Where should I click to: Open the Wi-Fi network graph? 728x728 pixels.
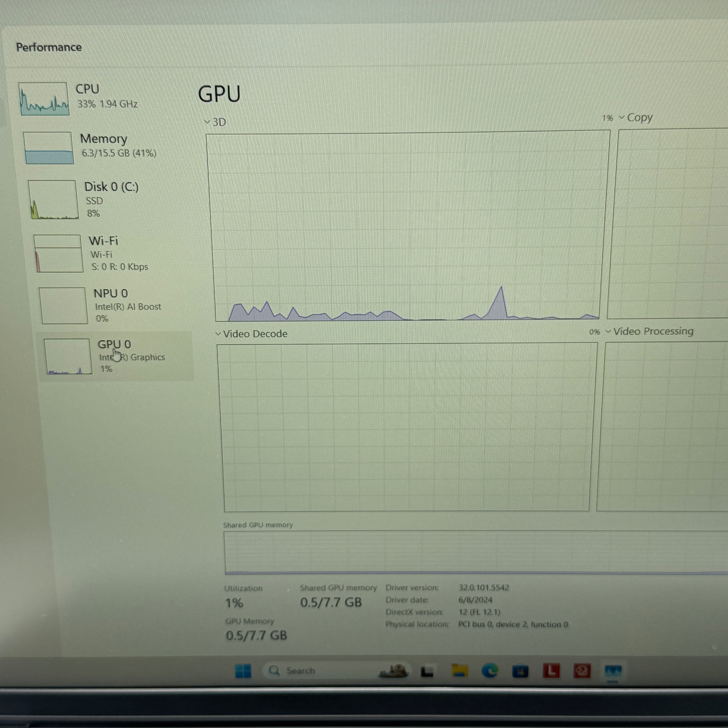pyautogui.click(x=59, y=254)
